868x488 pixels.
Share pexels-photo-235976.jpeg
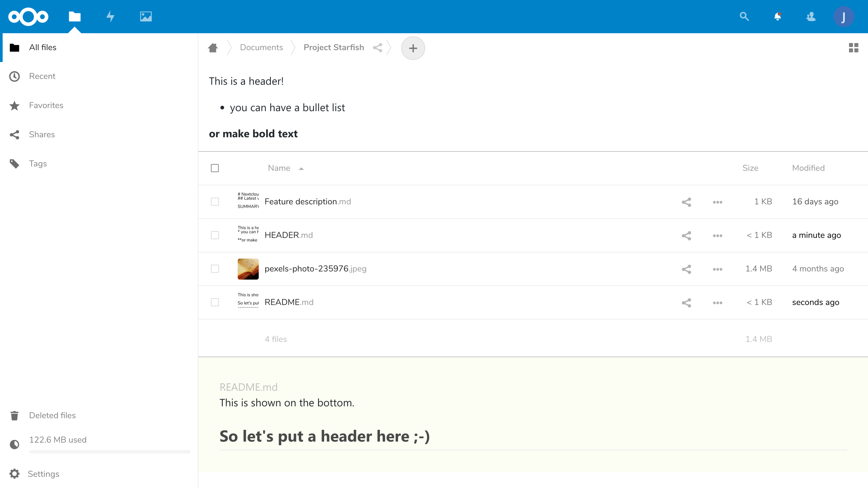(686, 269)
